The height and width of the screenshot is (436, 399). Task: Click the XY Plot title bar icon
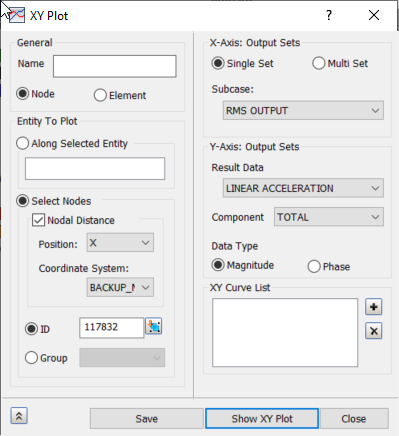[x=16, y=15]
